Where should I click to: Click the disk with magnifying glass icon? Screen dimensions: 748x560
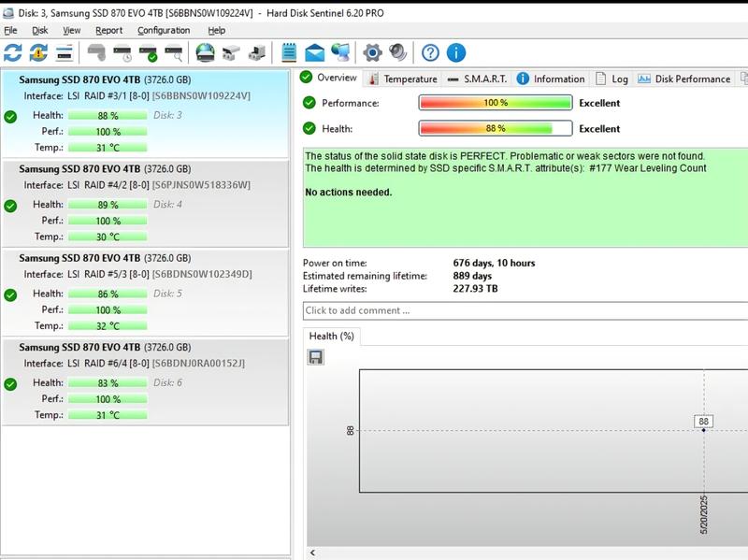click(x=174, y=52)
